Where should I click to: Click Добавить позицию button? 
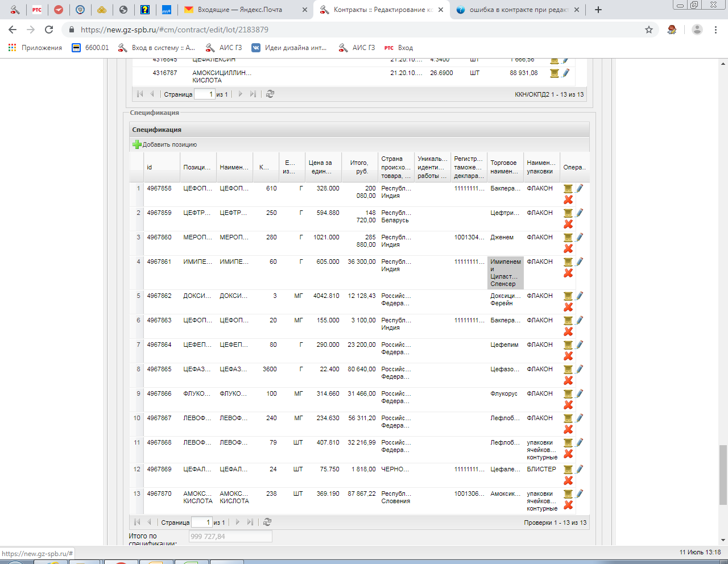165,144
